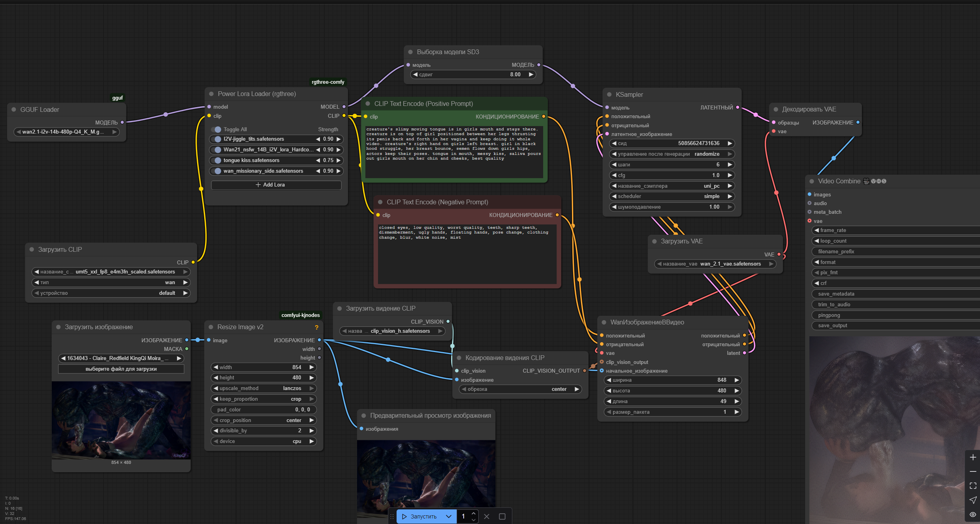The width and height of the screenshot is (980, 524).
Task: Click the zoom out minus icon
Action: tap(972, 471)
